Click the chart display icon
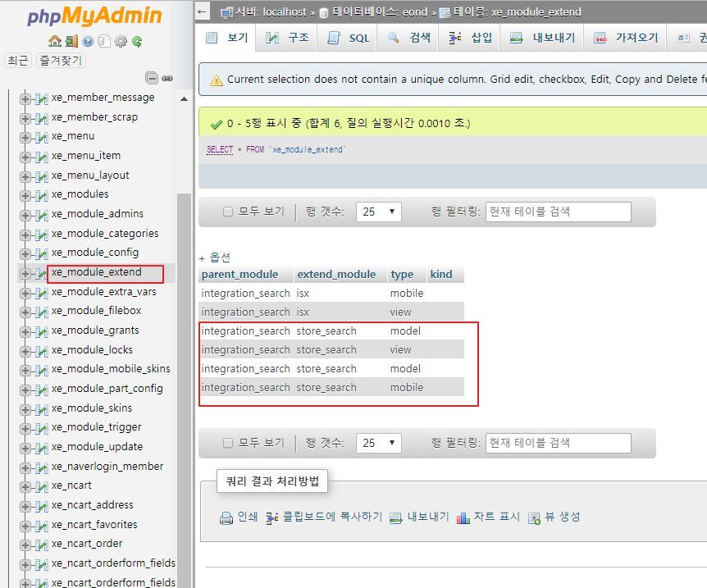Screen dimensions: 707x588 463,518
